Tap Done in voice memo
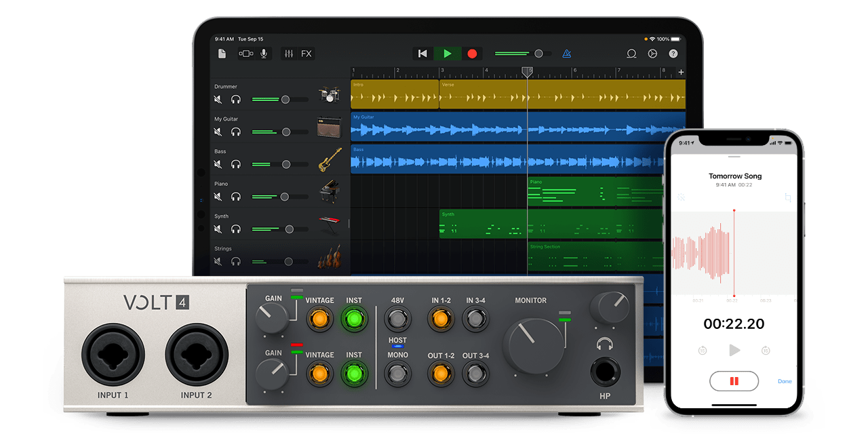Viewport: 868px width, 434px height. [785, 381]
